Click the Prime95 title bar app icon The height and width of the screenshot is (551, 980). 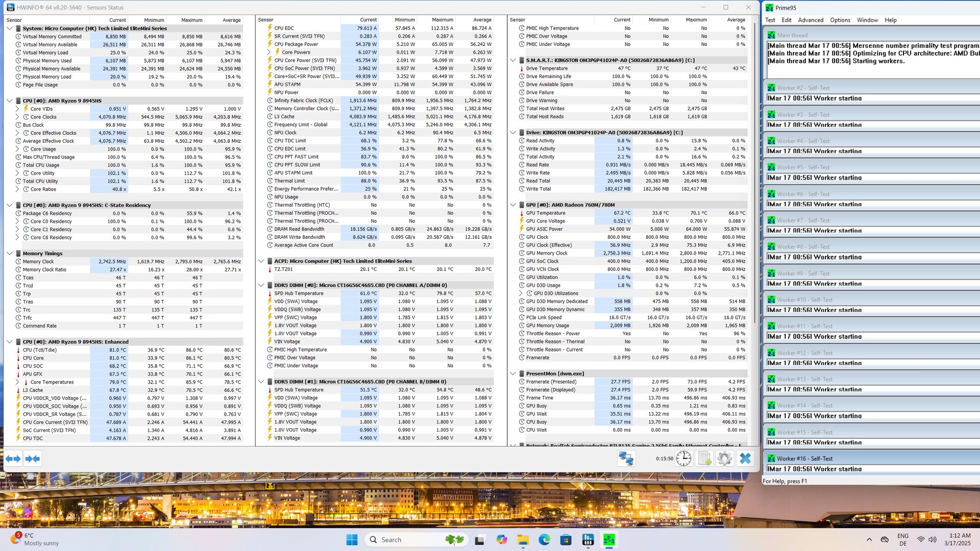pos(769,8)
